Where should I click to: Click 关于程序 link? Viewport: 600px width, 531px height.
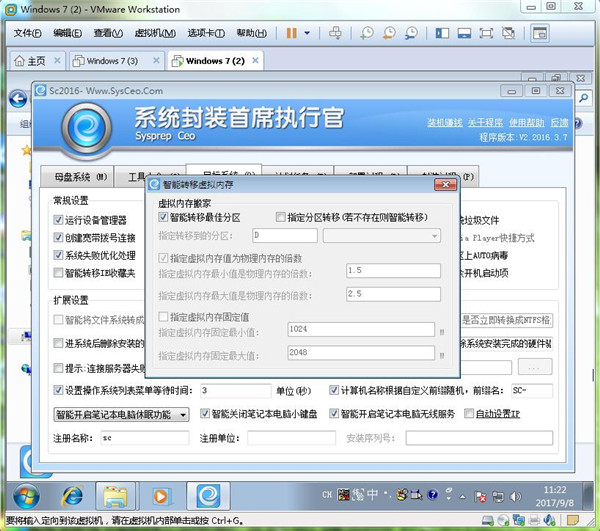(485, 122)
